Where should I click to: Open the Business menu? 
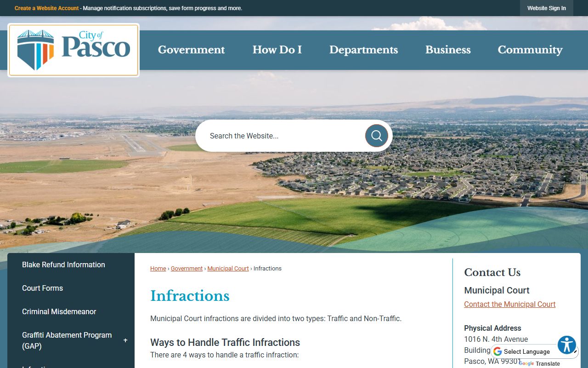448,50
